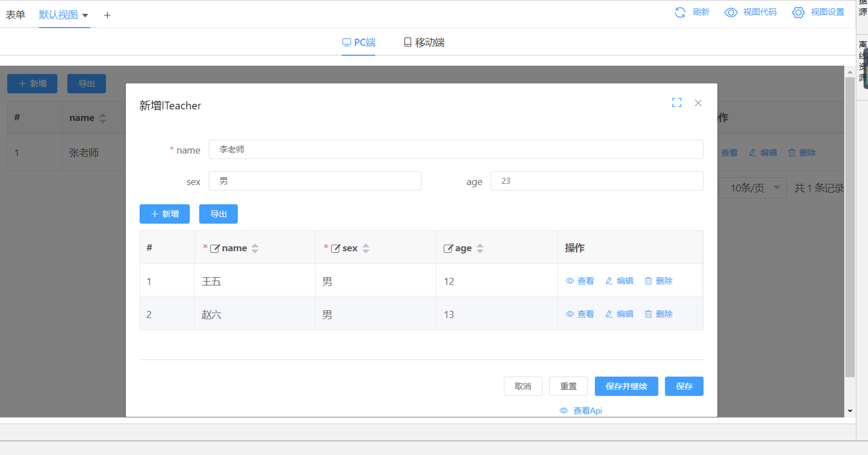This screenshot has width=868, height=455.
Task: Click the plus icon to add view
Action: tap(107, 15)
